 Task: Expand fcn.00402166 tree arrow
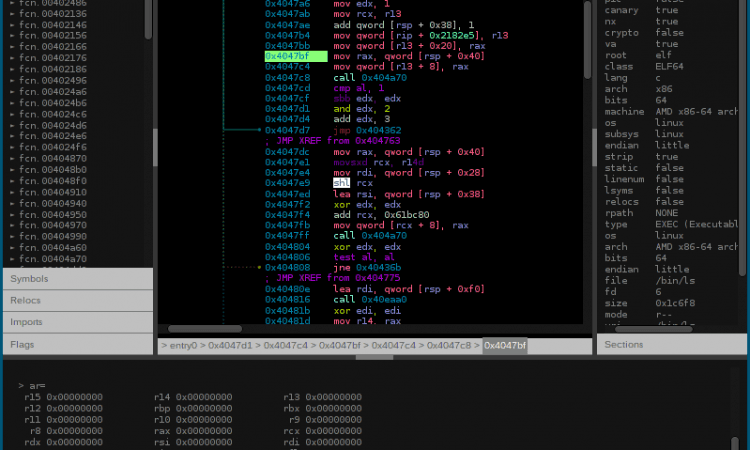click(x=12, y=47)
